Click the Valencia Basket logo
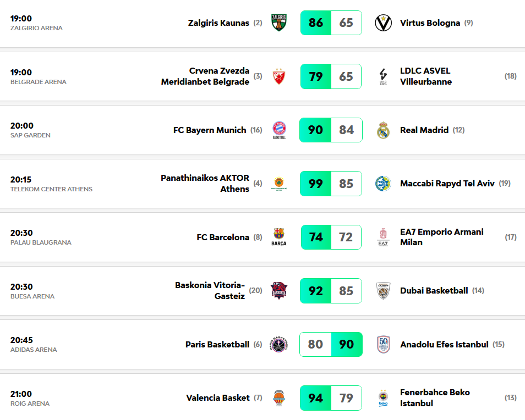Screen dimensions: 525x420 [279, 398]
